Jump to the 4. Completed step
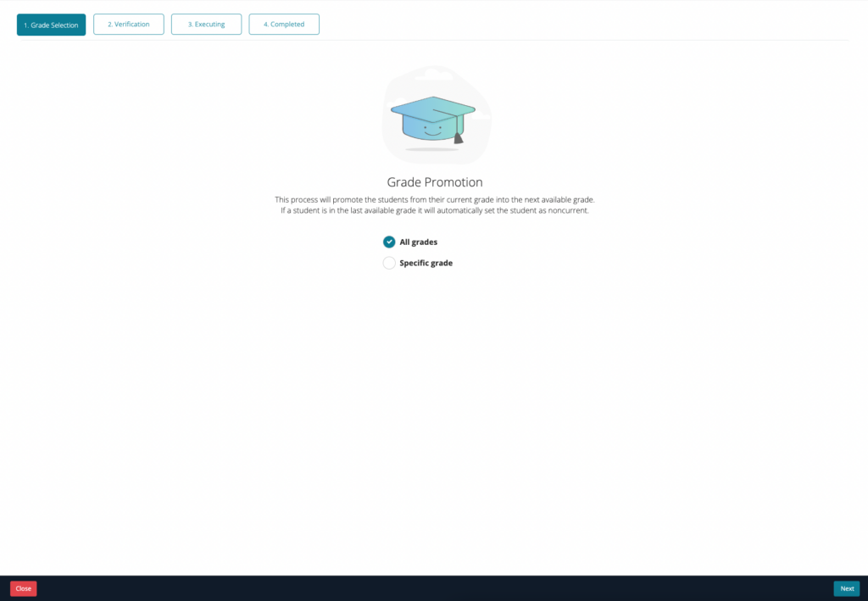Image resolution: width=868 pixels, height=601 pixels. point(284,24)
